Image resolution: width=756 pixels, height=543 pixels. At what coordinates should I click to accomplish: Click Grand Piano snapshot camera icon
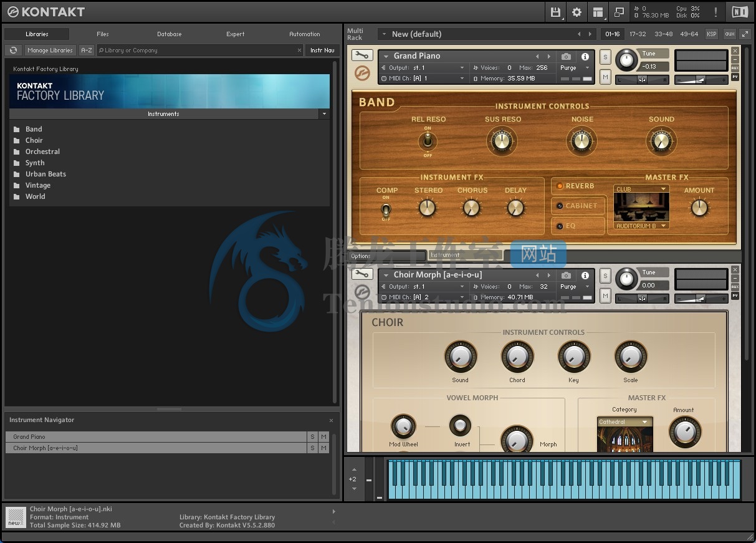tap(566, 56)
